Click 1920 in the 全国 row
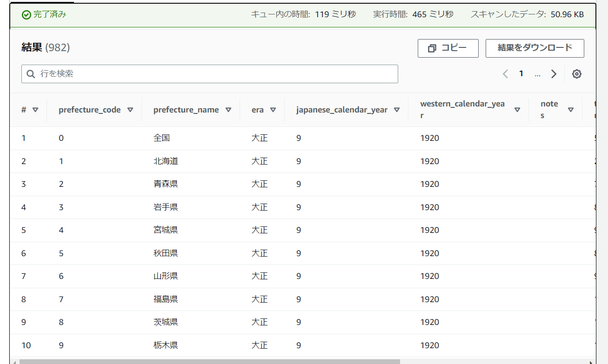This screenshot has height=364, width=608. tap(430, 138)
